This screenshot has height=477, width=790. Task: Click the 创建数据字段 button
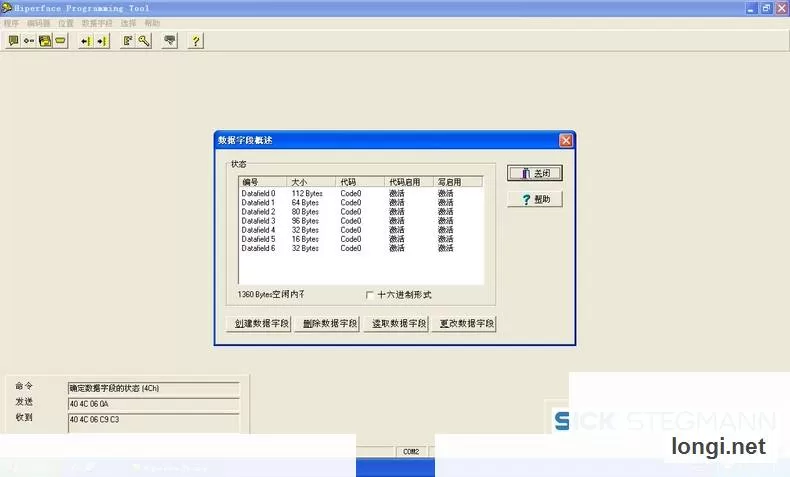coord(259,323)
